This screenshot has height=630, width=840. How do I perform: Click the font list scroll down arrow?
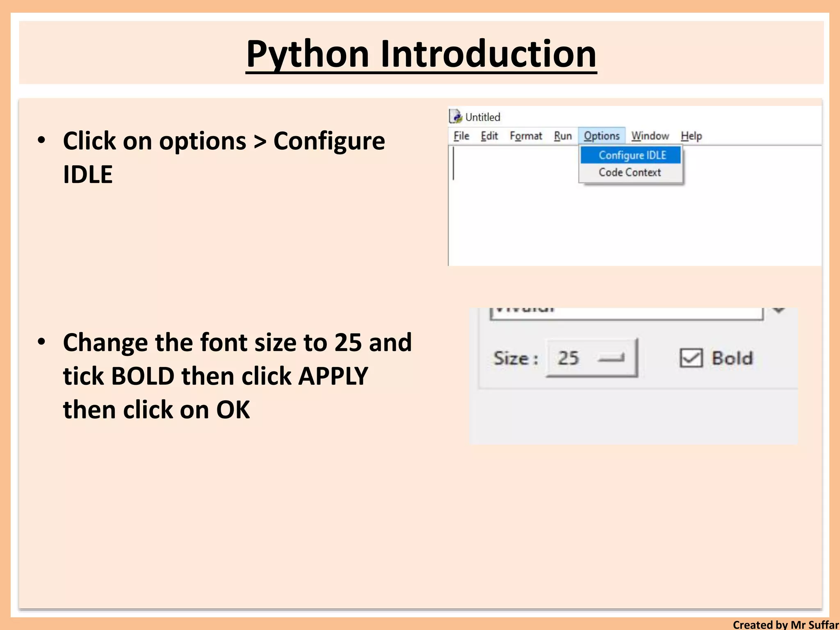(x=778, y=310)
